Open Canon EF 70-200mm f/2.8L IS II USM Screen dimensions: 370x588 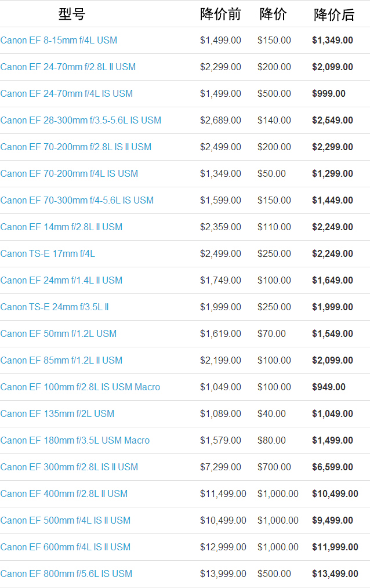(75, 147)
